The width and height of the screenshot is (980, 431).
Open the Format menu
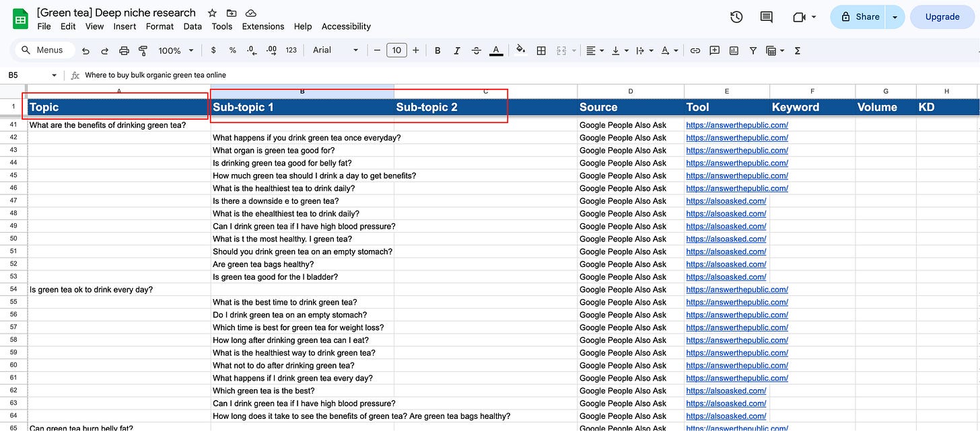[160, 26]
